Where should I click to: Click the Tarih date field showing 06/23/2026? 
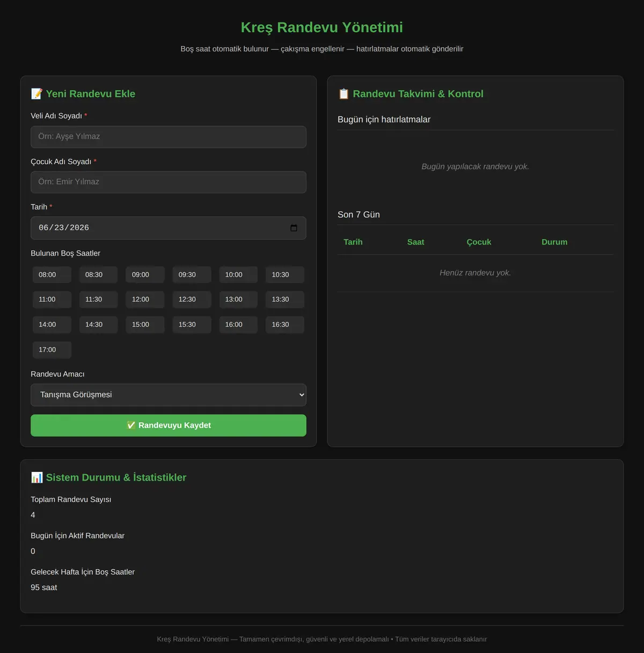[169, 228]
